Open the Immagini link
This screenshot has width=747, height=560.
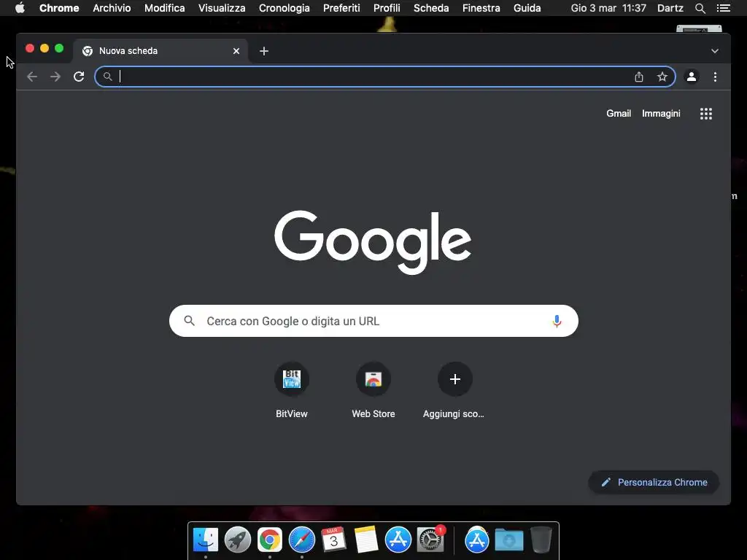661,114
